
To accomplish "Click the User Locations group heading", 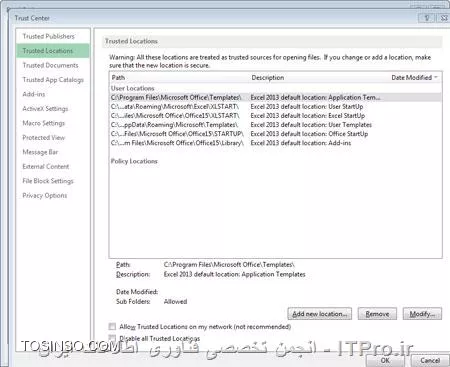I will 132,88.
